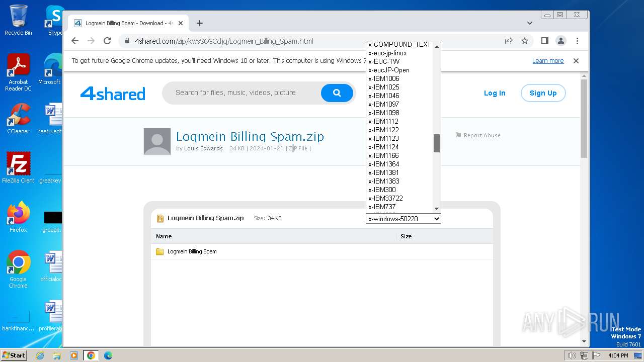The image size is (644, 362).
Task: Pick x-IBM1097 encoding
Action: click(x=399, y=104)
